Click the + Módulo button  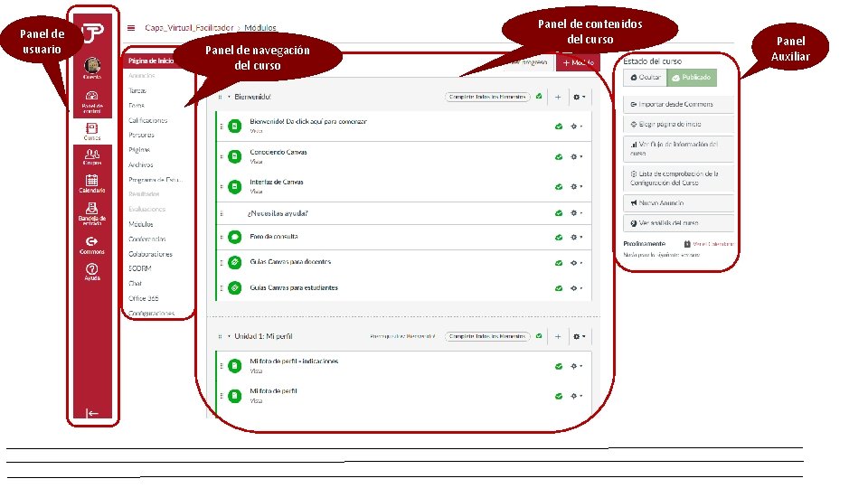(x=578, y=62)
